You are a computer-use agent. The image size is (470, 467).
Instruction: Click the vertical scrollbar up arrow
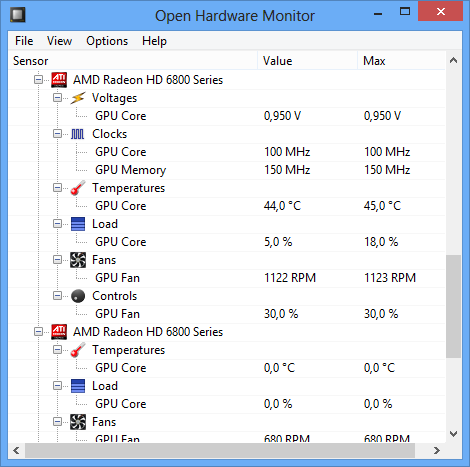pyautogui.click(x=453, y=60)
